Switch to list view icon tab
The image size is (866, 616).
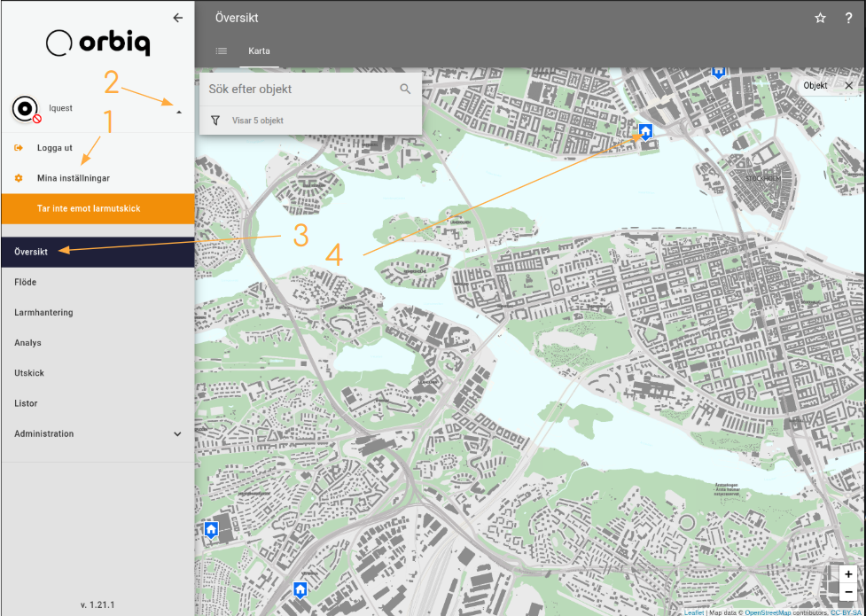221,51
